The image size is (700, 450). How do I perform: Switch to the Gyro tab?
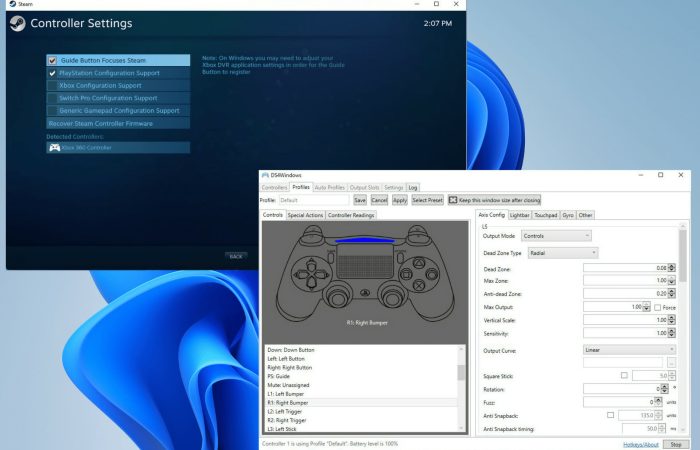pyautogui.click(x=568, y=215)
